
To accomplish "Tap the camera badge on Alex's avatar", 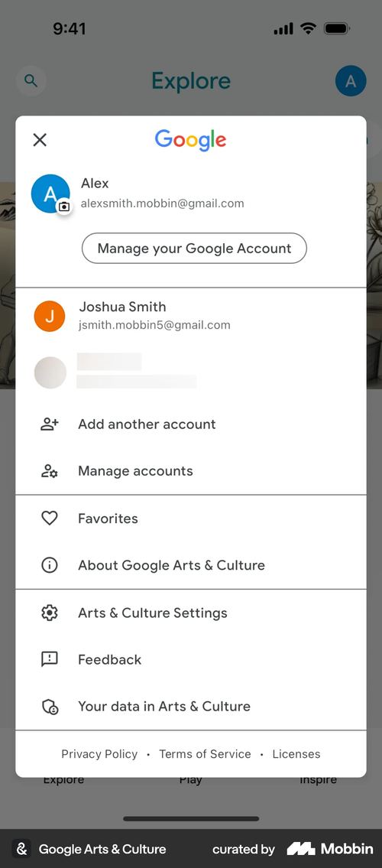I will 64,206.
